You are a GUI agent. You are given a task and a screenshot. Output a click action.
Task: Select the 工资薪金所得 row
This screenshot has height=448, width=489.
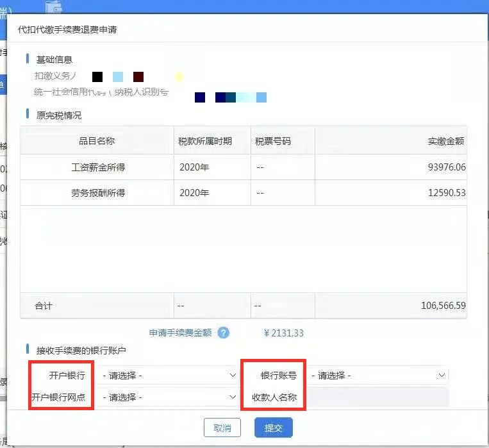(x=244, y=167)
